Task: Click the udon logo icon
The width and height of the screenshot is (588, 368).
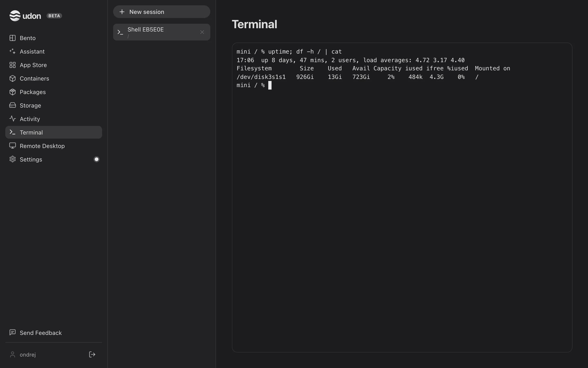Action: click(x=15, y=16)
